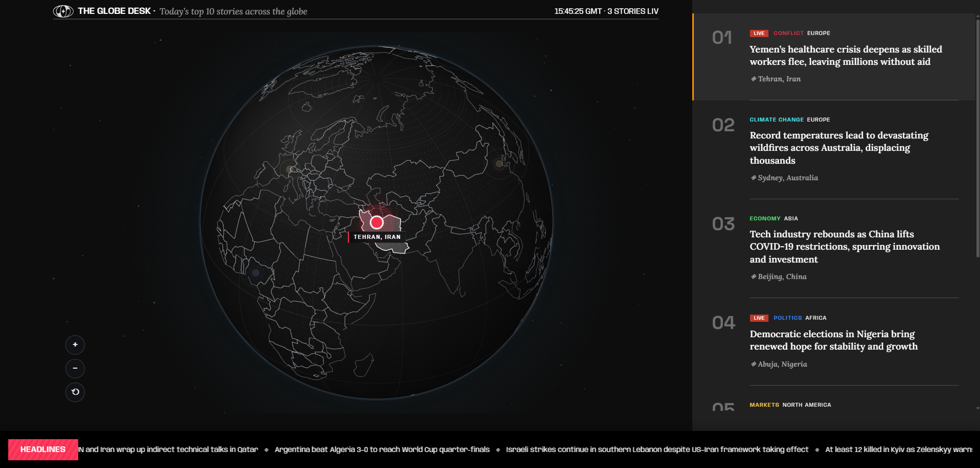Click location pin beside Sydney, Australia
980x468 pixels.
(754, 178)
